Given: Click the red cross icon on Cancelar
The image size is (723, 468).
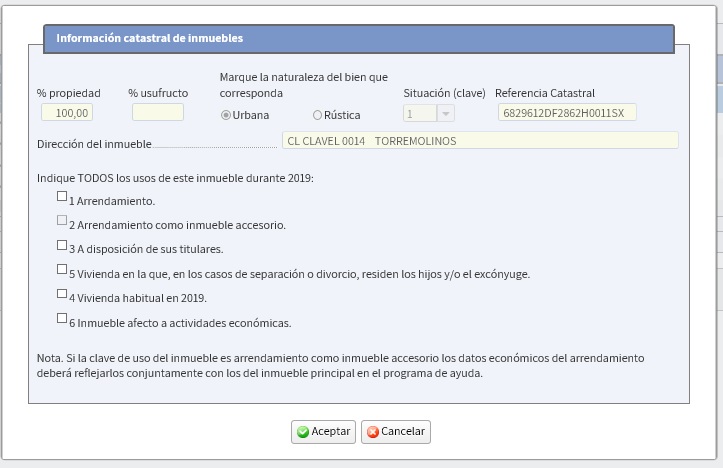Looking at the screenshot, I should (372, 432).
